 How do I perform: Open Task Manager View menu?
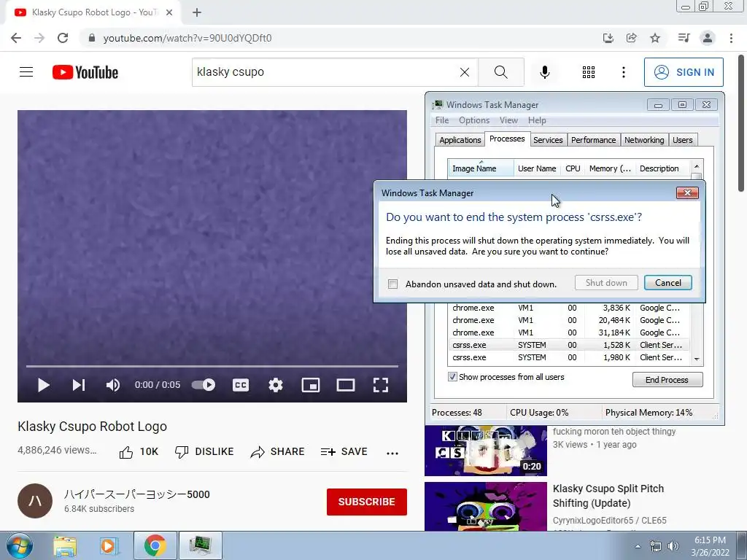(x=508, y=120)
